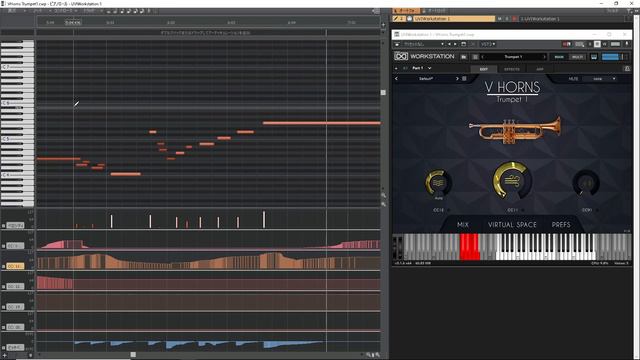Click next preset arrow in plugin toolbar
Image resolution: width=640 pixels, height=360 pixels.
point(456,44)
